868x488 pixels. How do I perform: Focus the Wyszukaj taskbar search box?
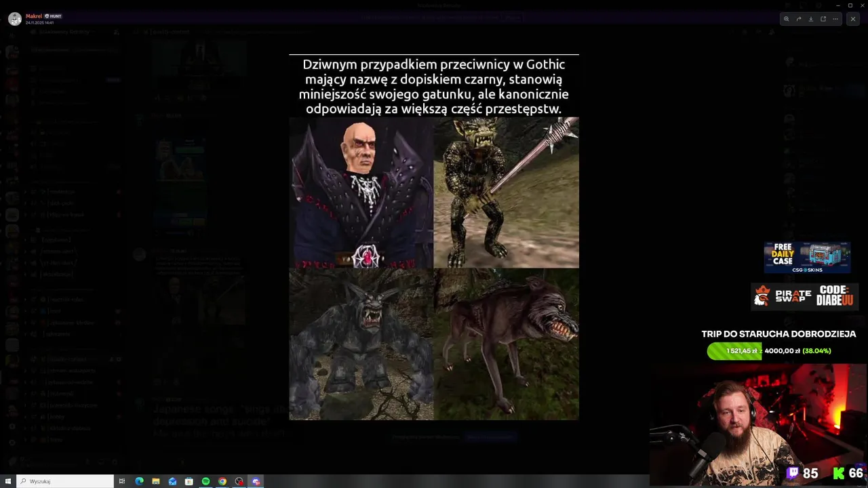65,481
